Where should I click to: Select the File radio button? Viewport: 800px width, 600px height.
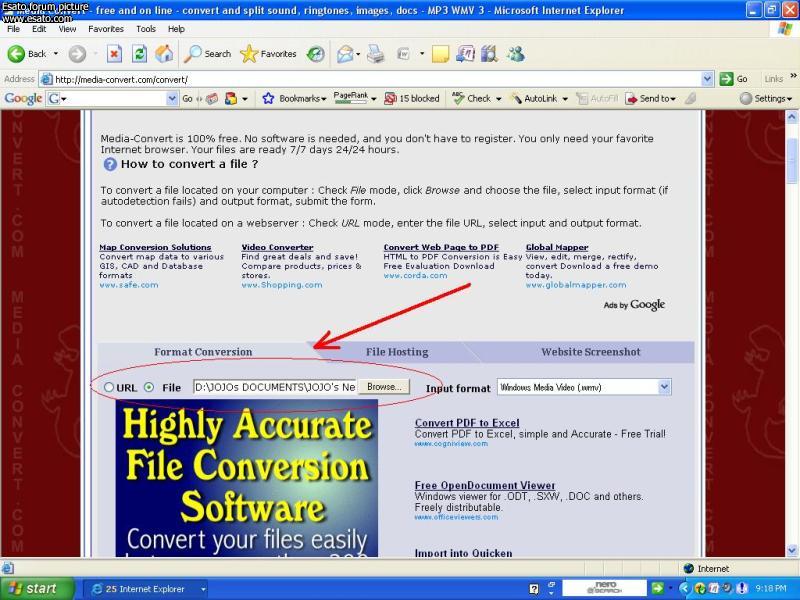pyautogui.click(x=148, y=387)
